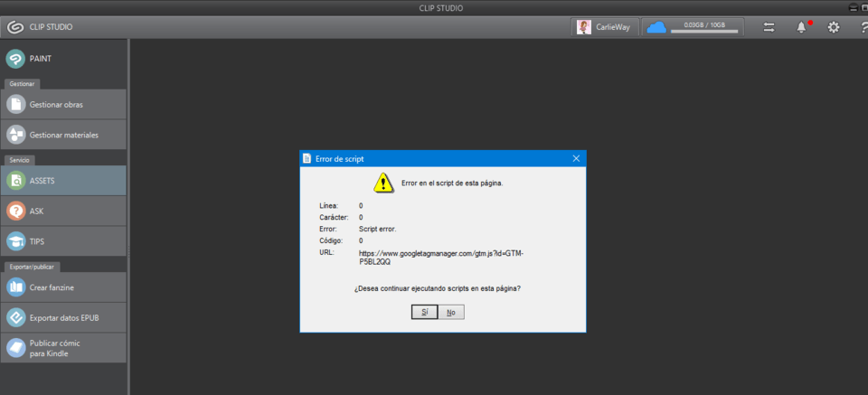This screenshot has height=395, width=868.
Task: Open the notifications bell icon
Action: pyautogui.click(x=802, y=27)
